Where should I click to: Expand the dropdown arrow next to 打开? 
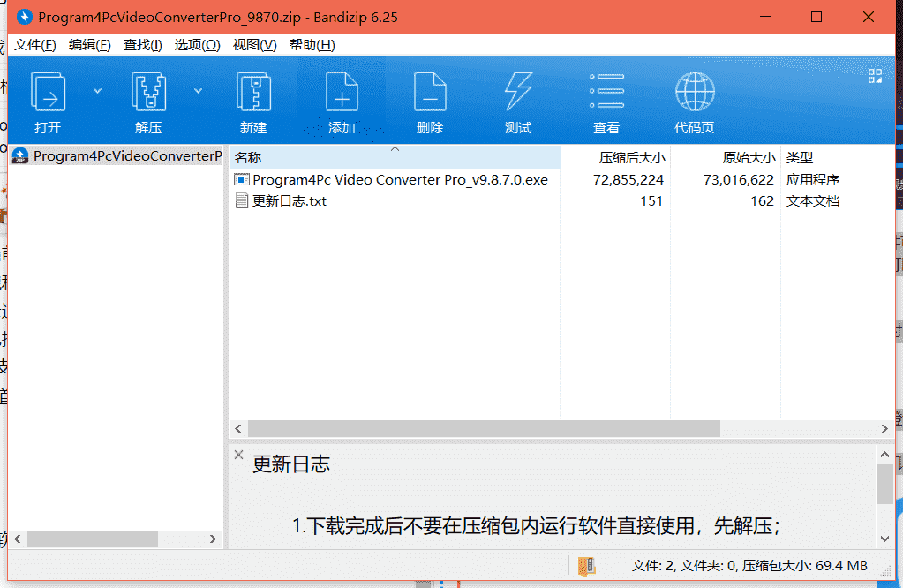pyautogui.click(x=97, y=91)
